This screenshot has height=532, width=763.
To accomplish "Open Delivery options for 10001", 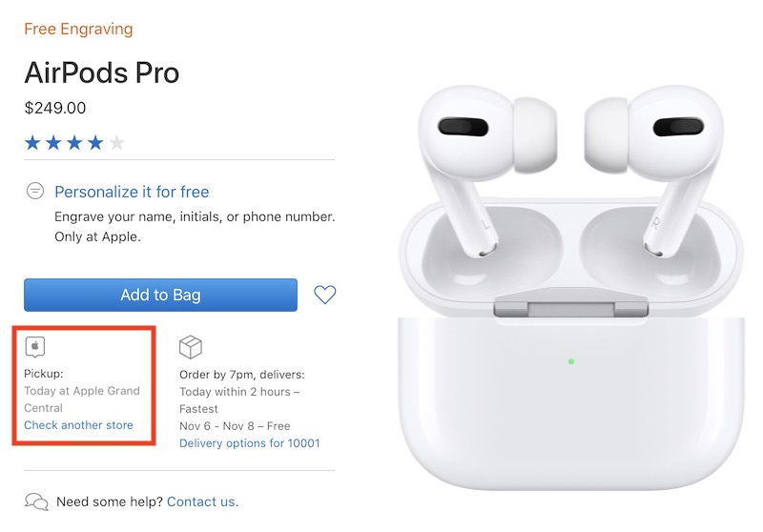I will pyautogui.click(x=250, y=443).
